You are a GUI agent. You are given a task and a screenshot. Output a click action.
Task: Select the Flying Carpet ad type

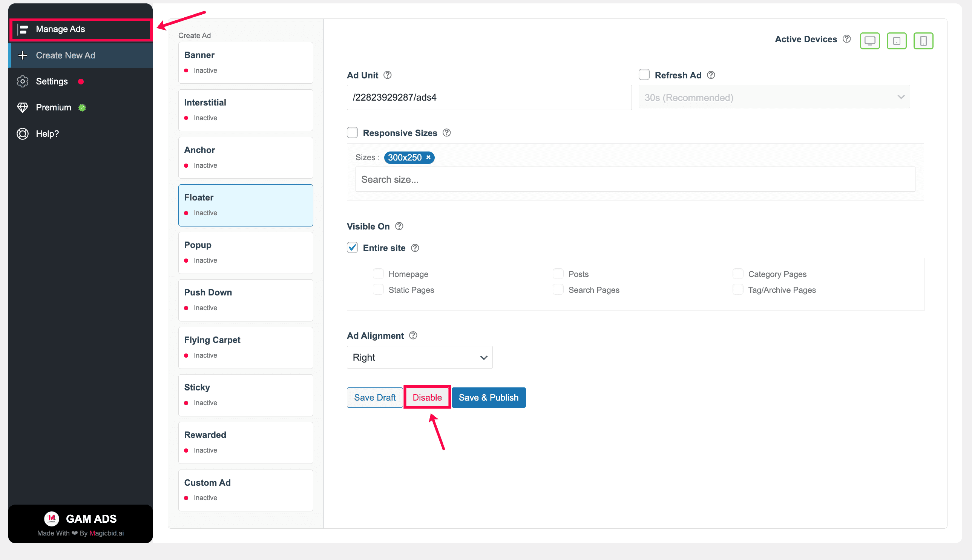(245, 348)
